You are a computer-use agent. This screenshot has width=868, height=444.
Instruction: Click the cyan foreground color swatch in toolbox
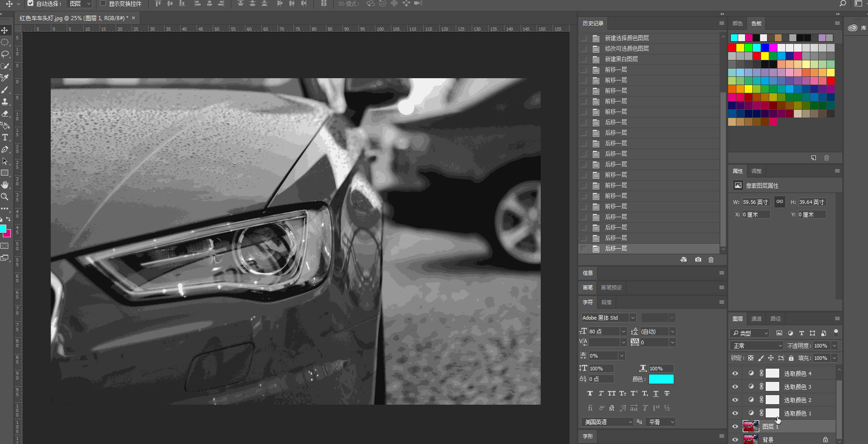3,229
